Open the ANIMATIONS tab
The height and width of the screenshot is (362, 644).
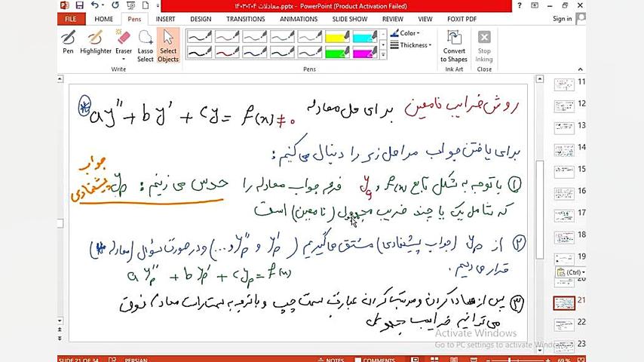point(299,19)
